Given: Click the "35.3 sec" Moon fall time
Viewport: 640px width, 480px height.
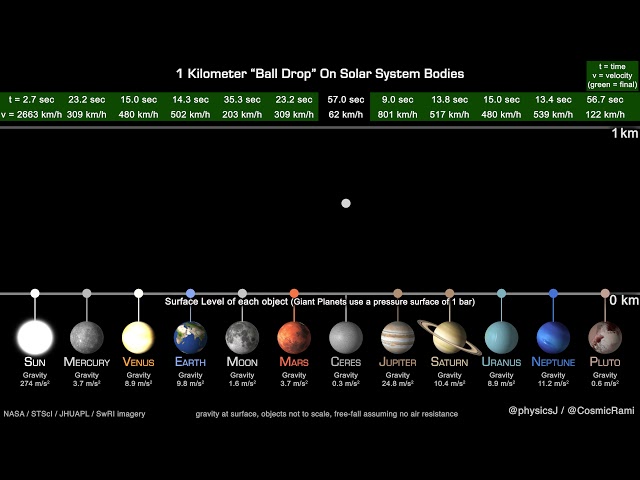Looking at the screenshot, I should [242, 100].
